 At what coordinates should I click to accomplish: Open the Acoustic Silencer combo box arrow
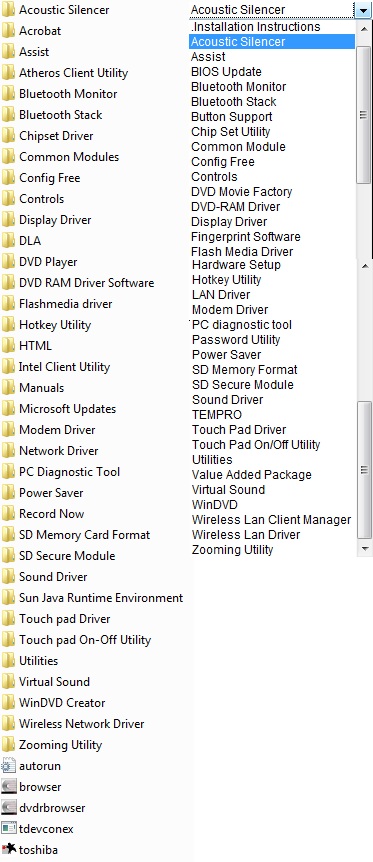point(362,10)
